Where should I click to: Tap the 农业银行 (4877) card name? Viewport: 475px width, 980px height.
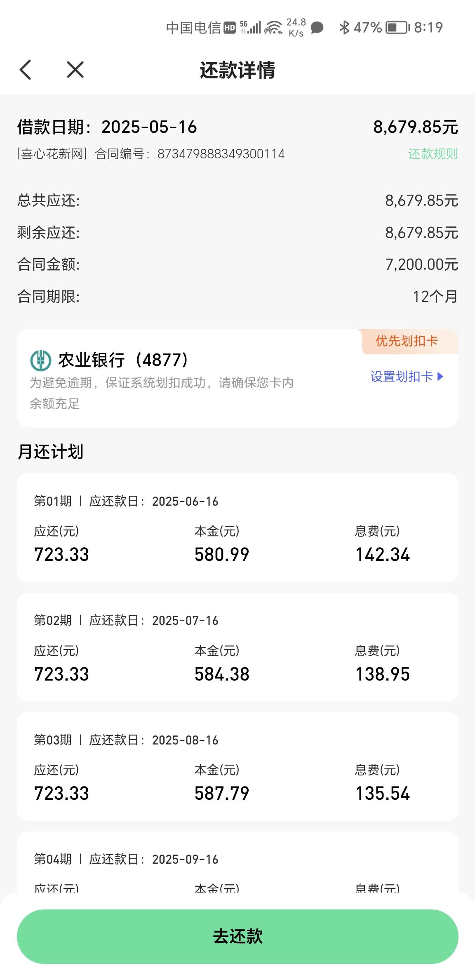[123, 360]
